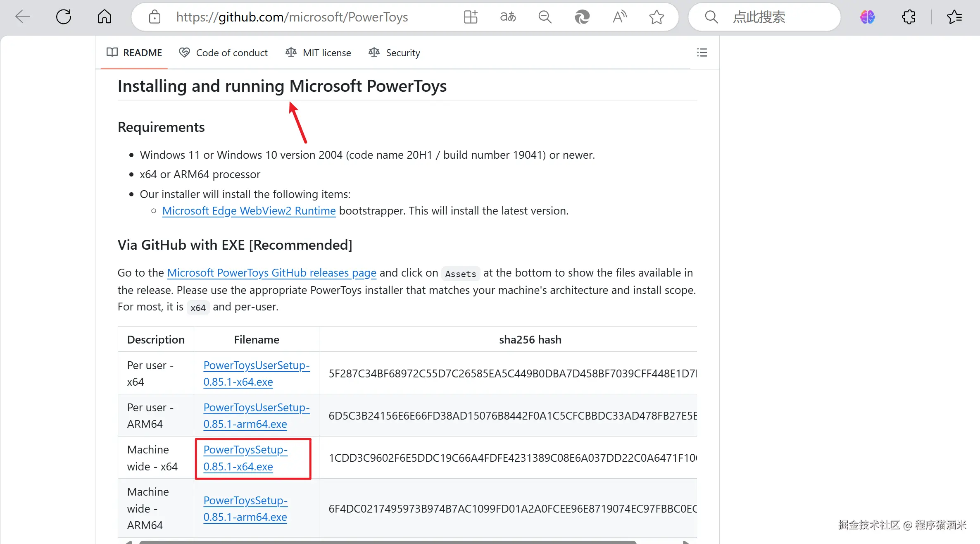Click the translate page icon
The width and height of the screenshot is (980, 544).
coord(508,17)
